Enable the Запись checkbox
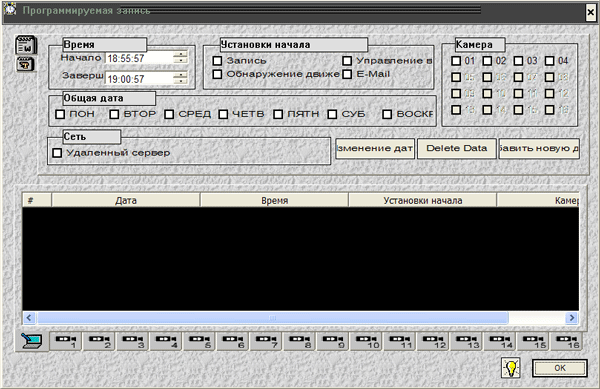Screen dimensions: 600x389 [217, 60]
